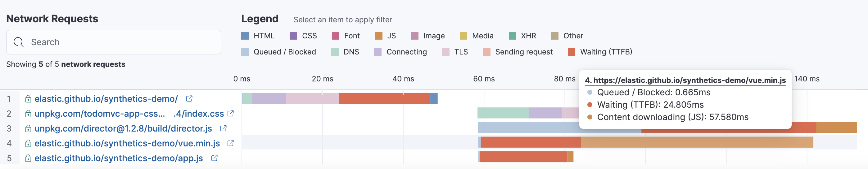Image resolution: width=868 pixels, height=169 pixels.
Task: Click external link icon next to director.js
Action: click(224, 128)
